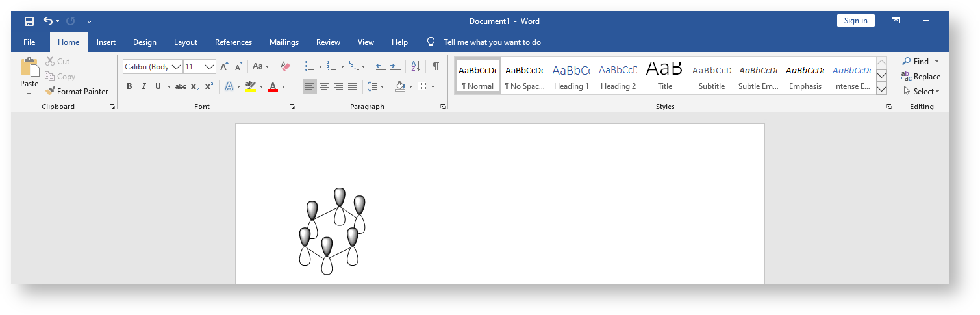
Task: Toggle italic formatting
Action: 144,86
